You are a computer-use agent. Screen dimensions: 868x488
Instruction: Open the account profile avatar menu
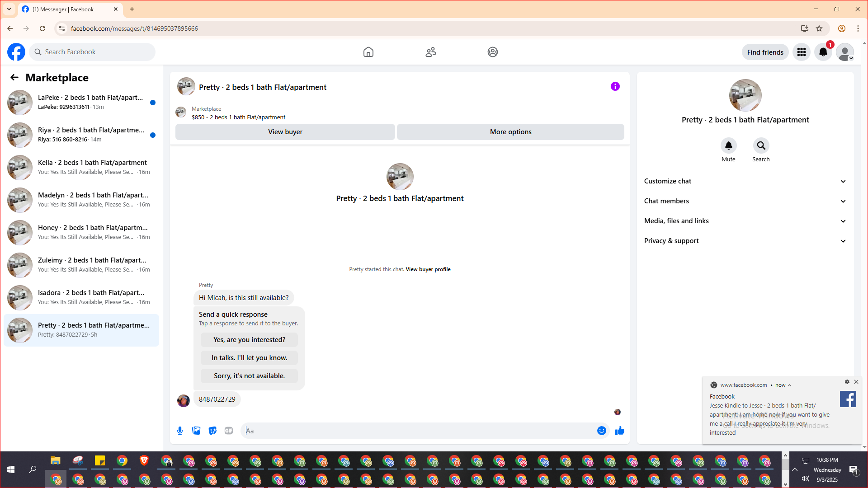pos(845,52)
